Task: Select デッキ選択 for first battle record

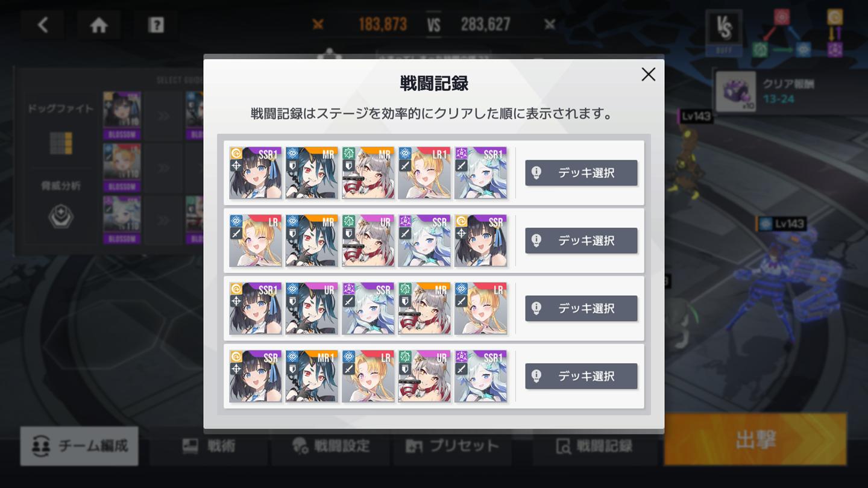Action: [581, 173]
